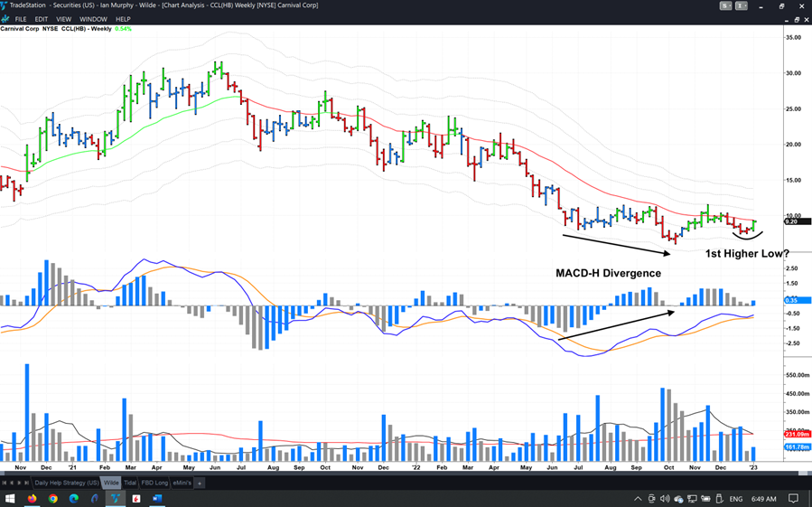Open the network tray icon

pos(692,499)
